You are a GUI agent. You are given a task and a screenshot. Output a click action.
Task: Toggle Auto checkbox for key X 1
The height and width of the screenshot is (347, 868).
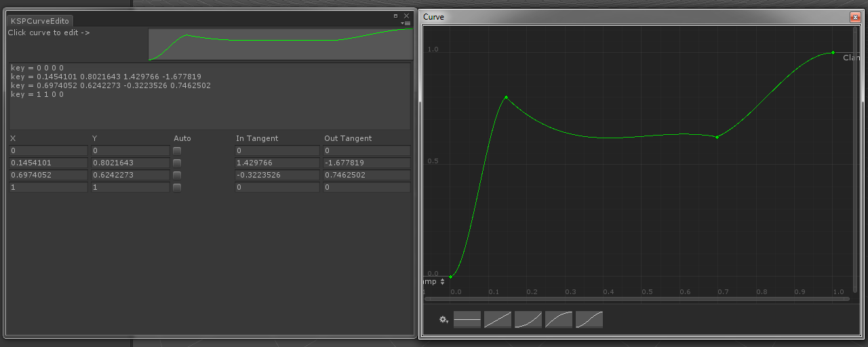(x=177, y=187)
